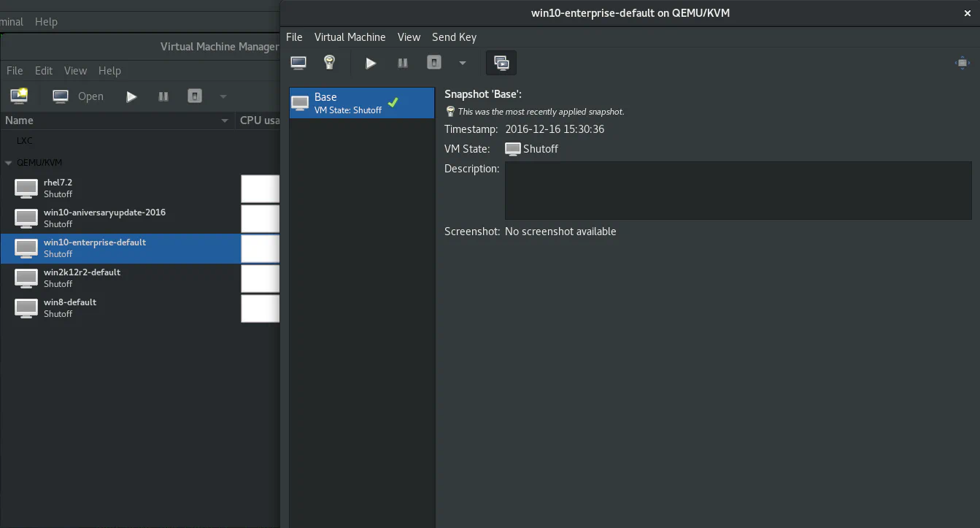Switch to fullscreen view in details window
The height and width of the screenshot is (528, 980).
coord(962,63)
